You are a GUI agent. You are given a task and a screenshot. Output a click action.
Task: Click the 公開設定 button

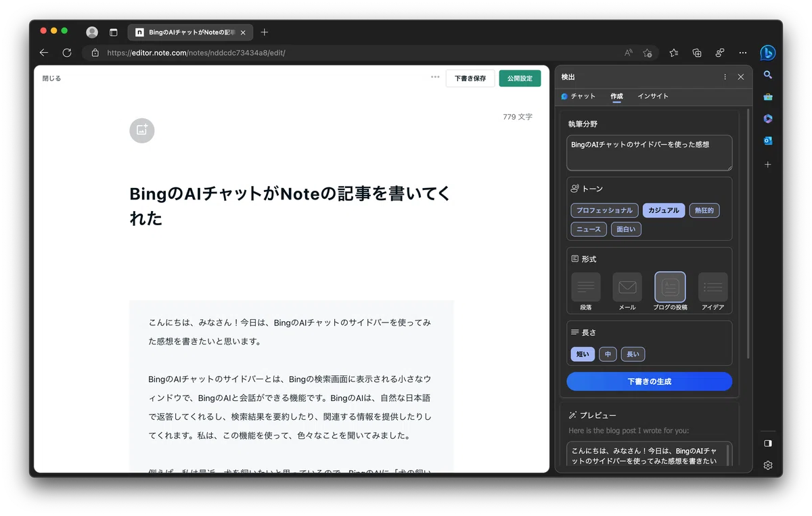point(520,78)
